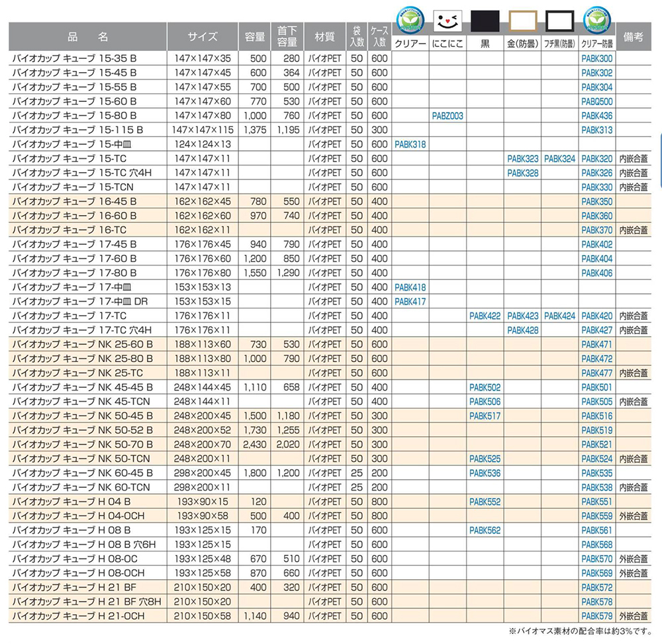
Task: Click the ケース入数 column header
Action: click(379, 36)
